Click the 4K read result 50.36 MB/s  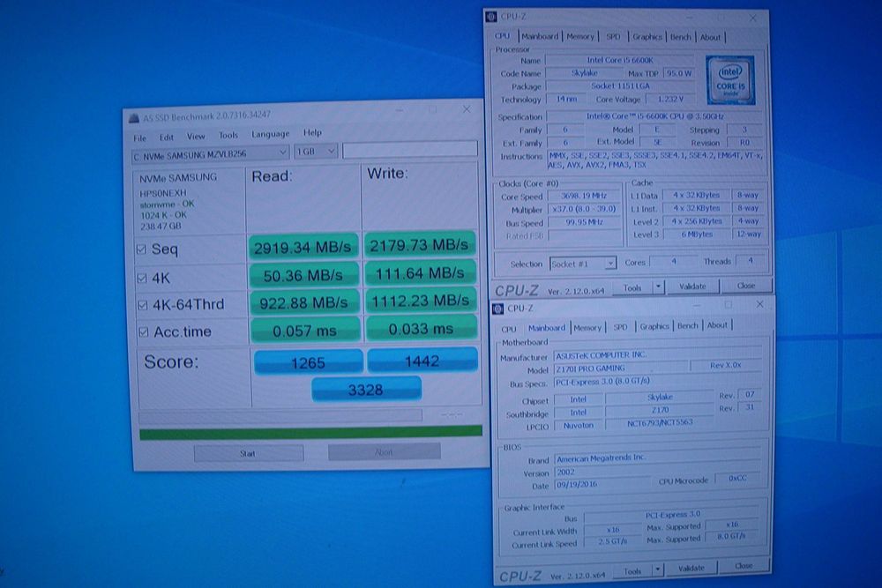tap(303, 275)
